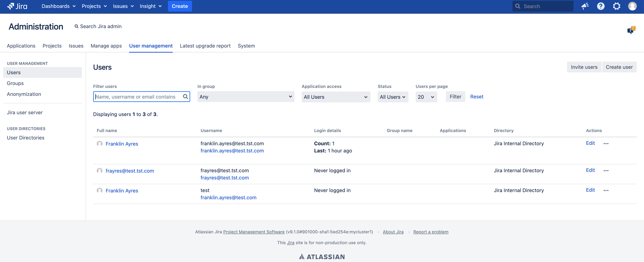Focus the Filter users text field
This screenshot has height=262, width=644.
click(138, 97)
